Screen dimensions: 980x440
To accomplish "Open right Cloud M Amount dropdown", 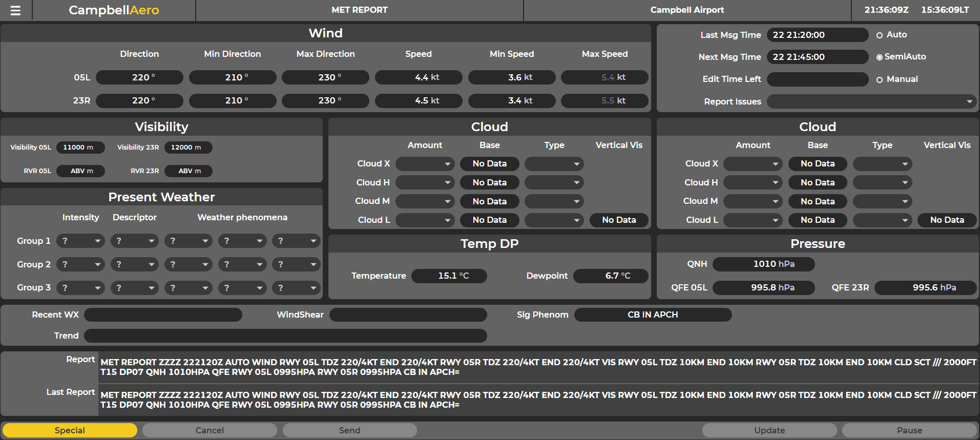I will point(753,201).
